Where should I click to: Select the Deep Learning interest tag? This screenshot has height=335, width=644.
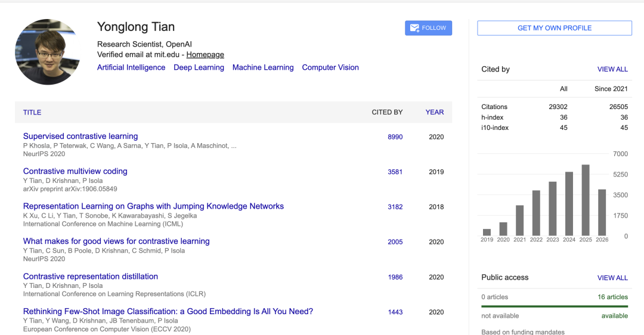click(199, 67)
